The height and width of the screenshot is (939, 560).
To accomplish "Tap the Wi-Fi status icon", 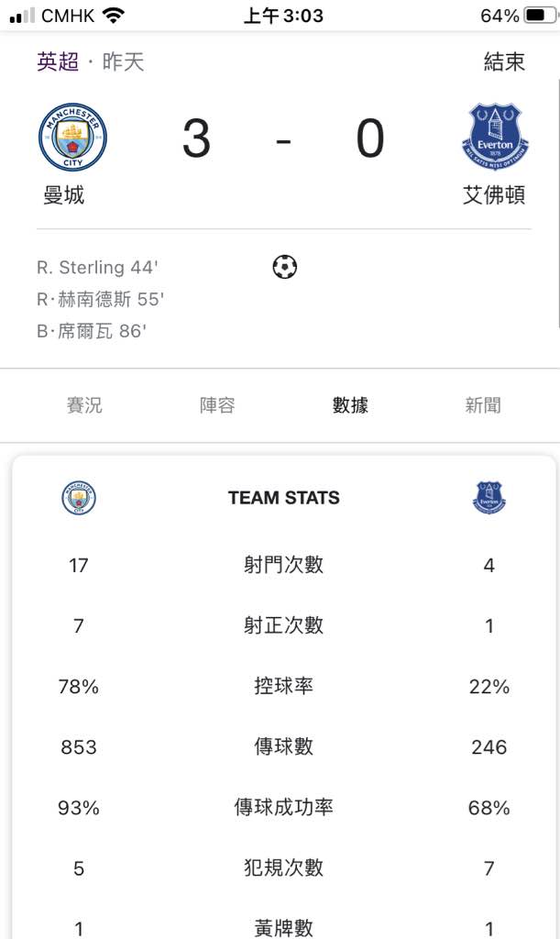I will click(x=113, y=16).
